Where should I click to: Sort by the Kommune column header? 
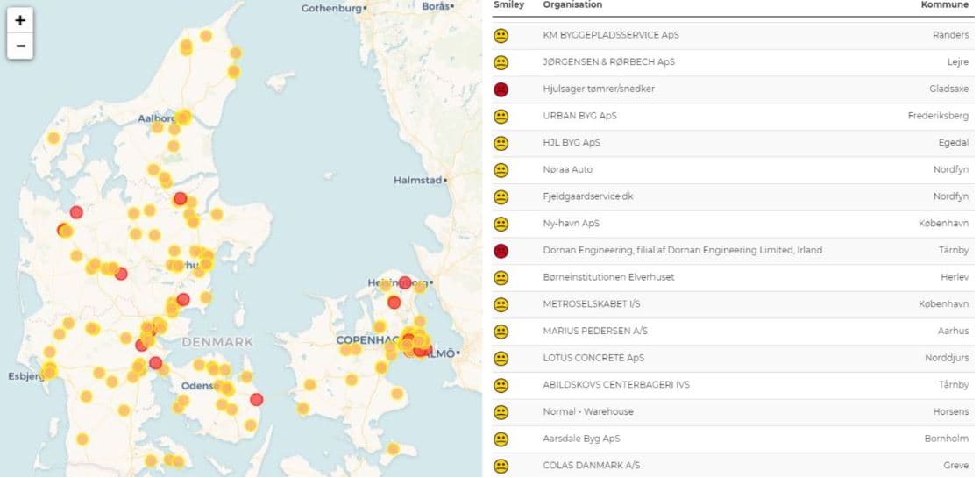click(944, 4)
